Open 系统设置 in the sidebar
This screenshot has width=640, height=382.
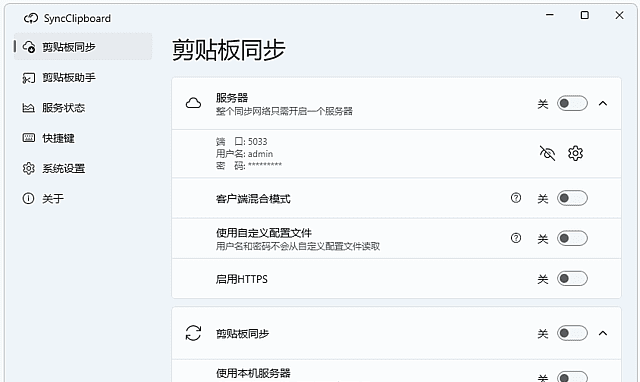(x=83, y=168)
